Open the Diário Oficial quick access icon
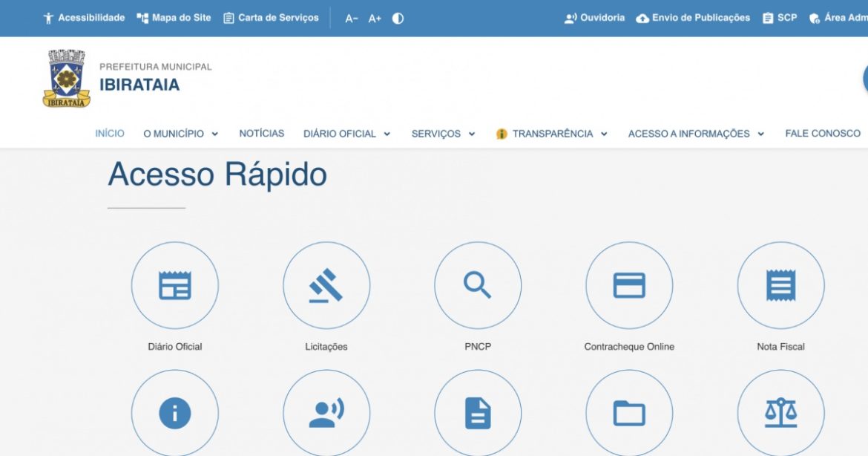This screenshot has width=868, height=456. (175, 285)
